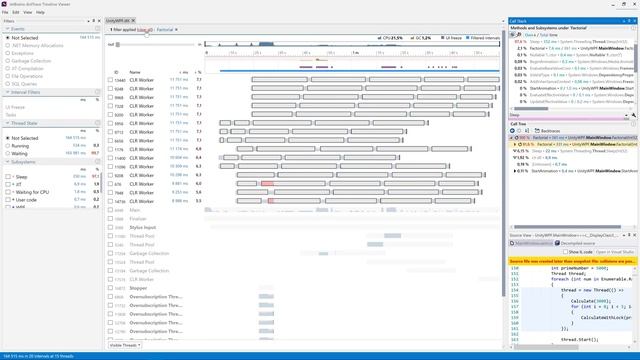
Task: Collapse the Subsystems section
Action: pos(7,162)
